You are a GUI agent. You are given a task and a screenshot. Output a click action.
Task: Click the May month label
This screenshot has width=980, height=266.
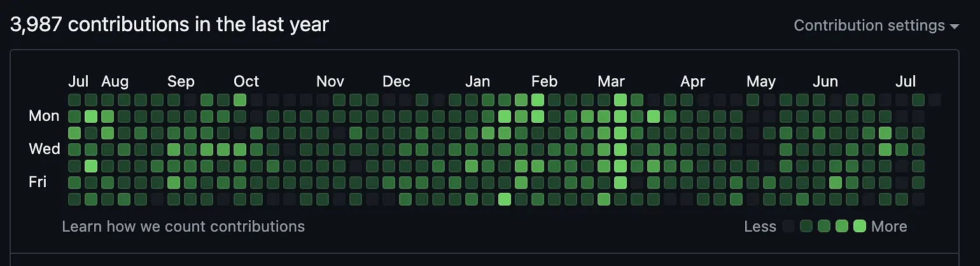(x=761, y=81)
